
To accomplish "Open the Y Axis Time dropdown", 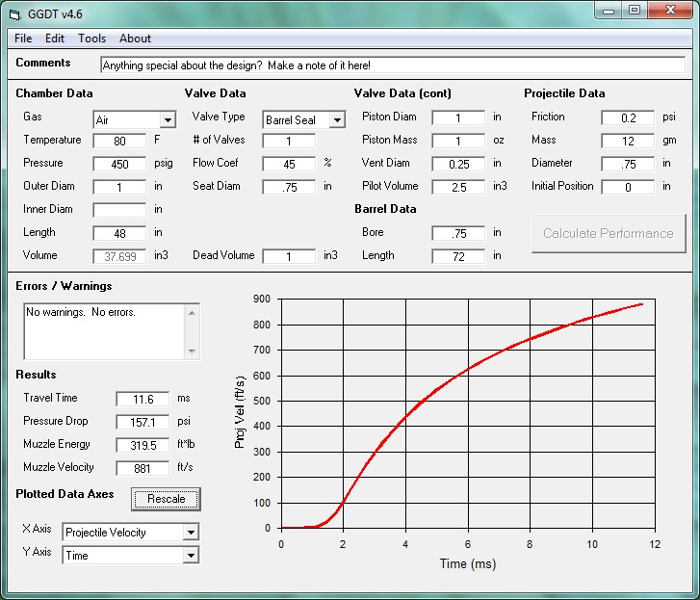I will [191, 556].
